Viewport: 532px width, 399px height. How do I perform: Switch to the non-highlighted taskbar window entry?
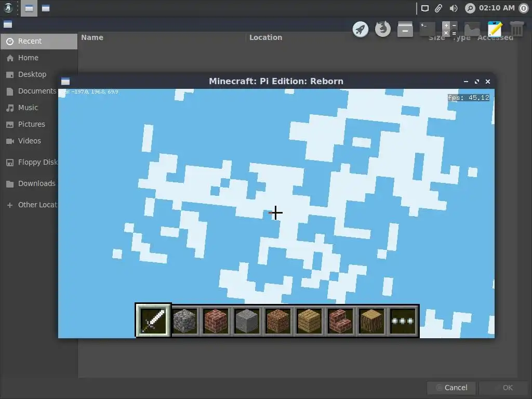pyautogui.click(x=46, y=8)
